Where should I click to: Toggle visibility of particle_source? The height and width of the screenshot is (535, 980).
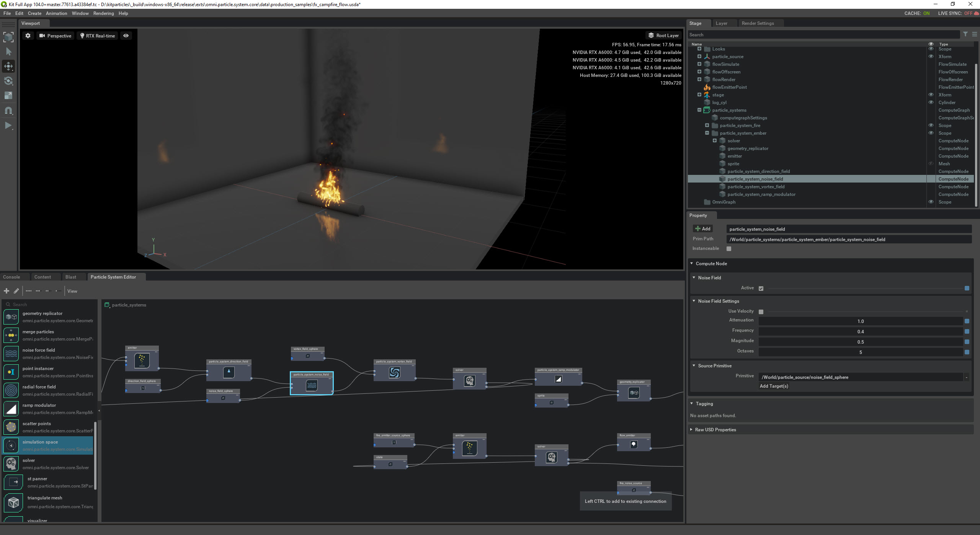pyautogui.click(x=931, y=56)
